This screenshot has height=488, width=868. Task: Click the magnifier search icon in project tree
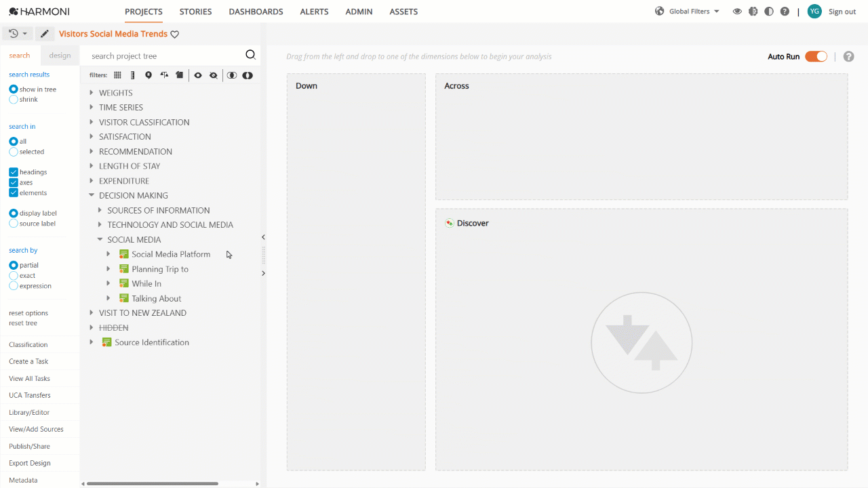tap(250, 56)
